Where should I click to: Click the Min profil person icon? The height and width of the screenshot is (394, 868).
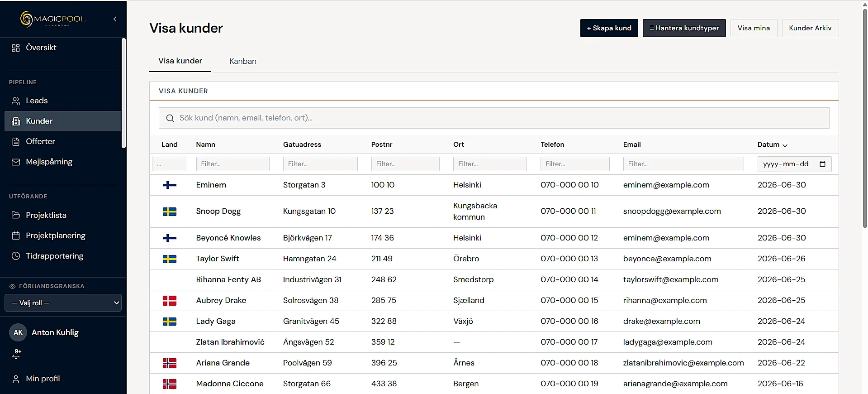pyautogui.click(x=16, y=379)
